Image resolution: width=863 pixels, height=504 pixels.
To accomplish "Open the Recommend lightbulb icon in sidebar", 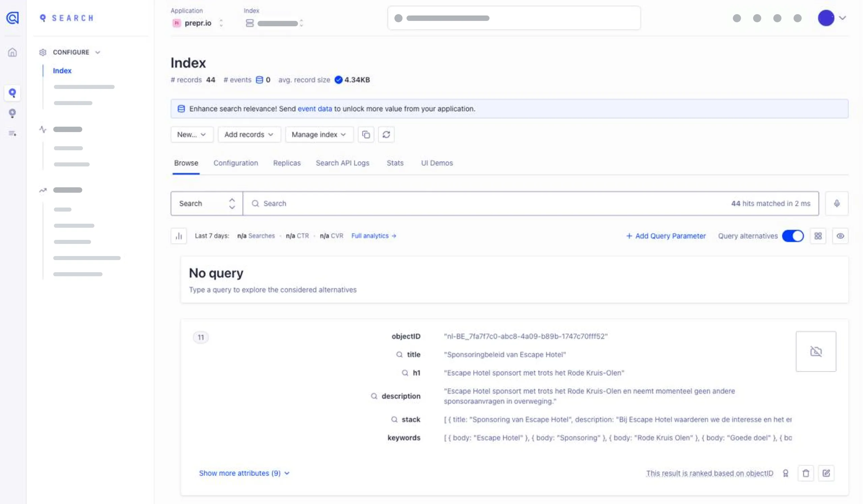I will point(12,113).
